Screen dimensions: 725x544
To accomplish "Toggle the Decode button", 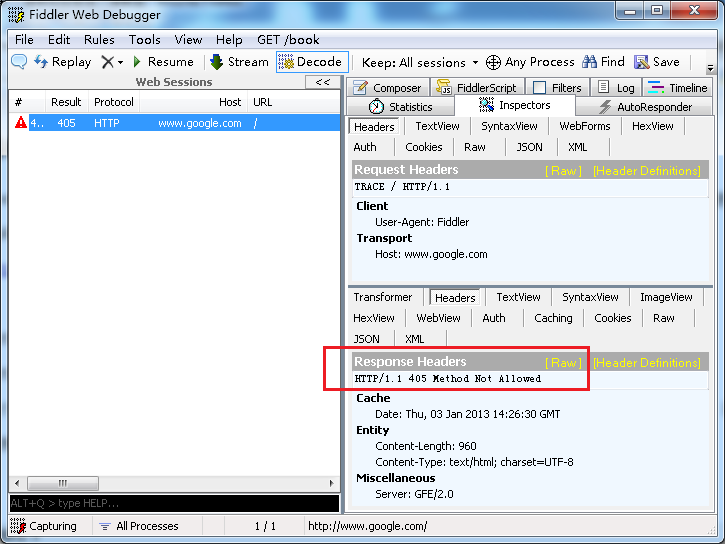I will (x=311, y=62).
